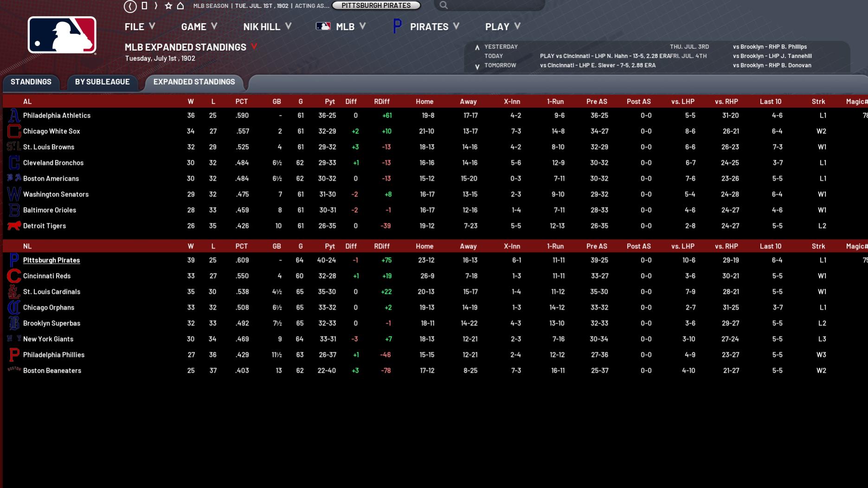
Task: Click the forward navigation arrow icon
Action: 156,6
